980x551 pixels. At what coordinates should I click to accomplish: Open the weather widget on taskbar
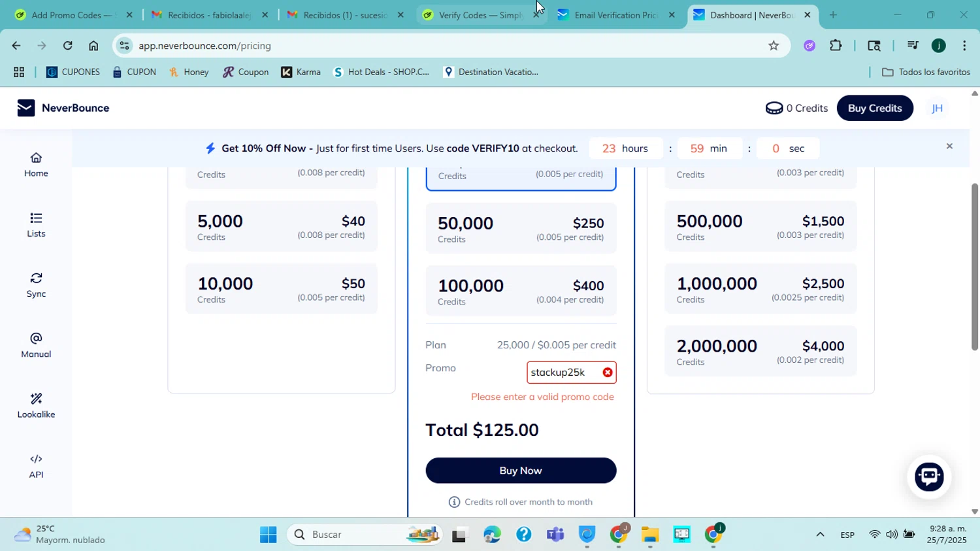pyautogui.click(x=60, y=535)
